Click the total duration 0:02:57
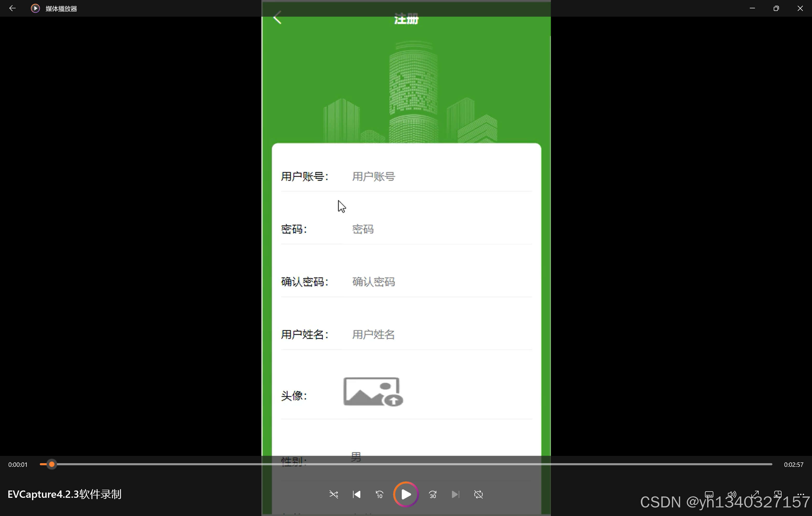Screen dimensions: 812x516 coord(794,464)
